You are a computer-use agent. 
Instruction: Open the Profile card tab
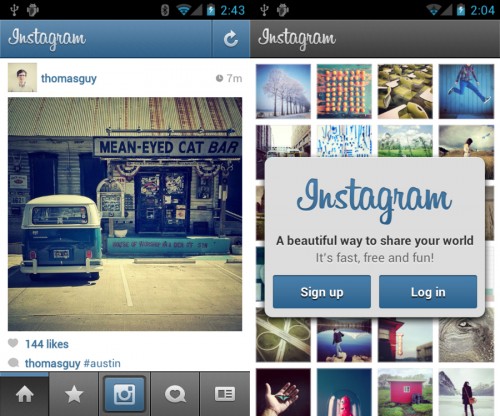(x=225, y=394)
